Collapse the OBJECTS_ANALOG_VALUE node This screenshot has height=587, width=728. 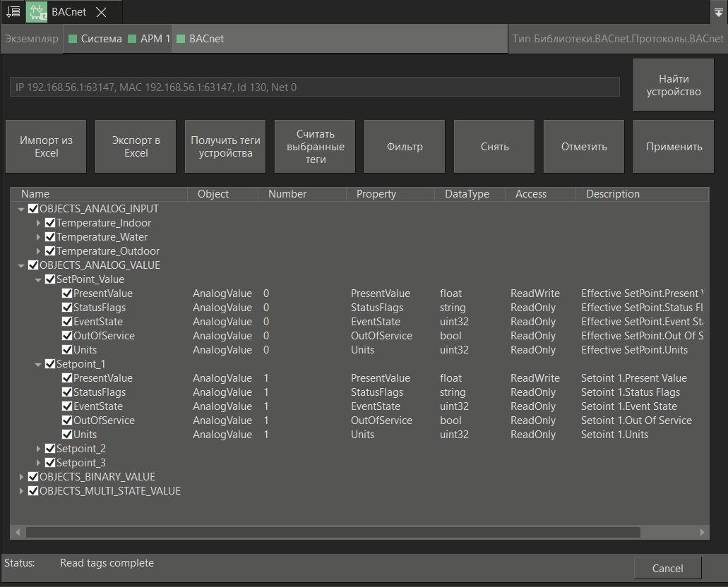pos(21,265)
